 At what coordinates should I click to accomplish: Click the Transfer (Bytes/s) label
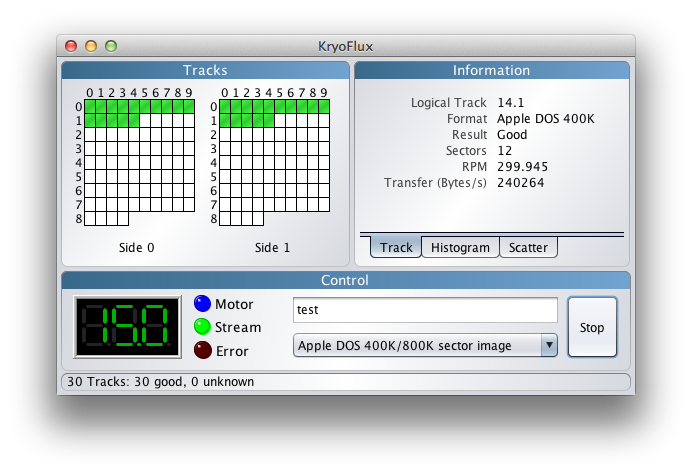(435, 183)
